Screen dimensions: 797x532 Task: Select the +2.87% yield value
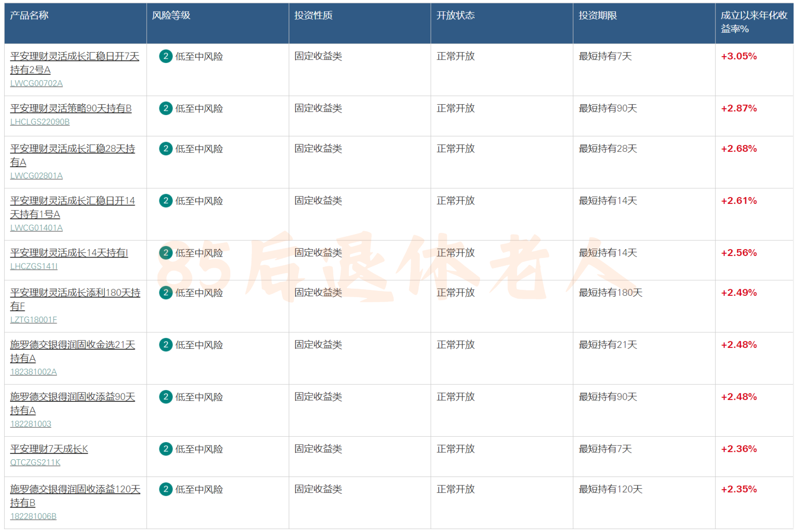tap(739, 108)
